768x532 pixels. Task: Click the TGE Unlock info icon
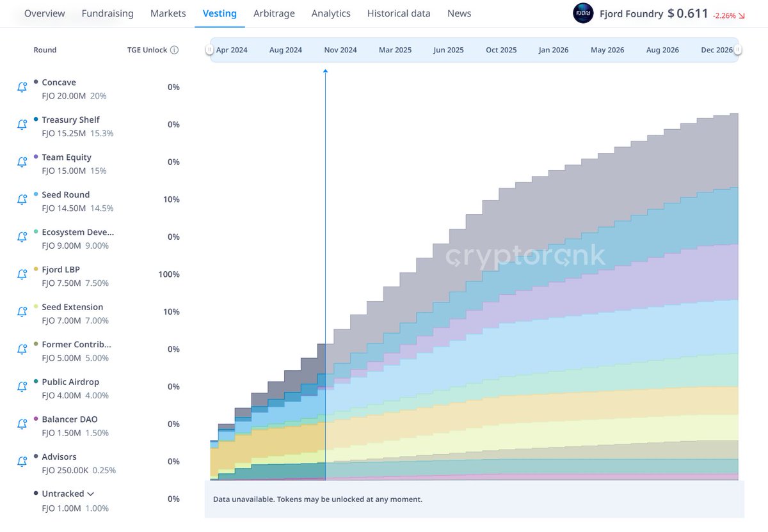(x=174, y=50)
